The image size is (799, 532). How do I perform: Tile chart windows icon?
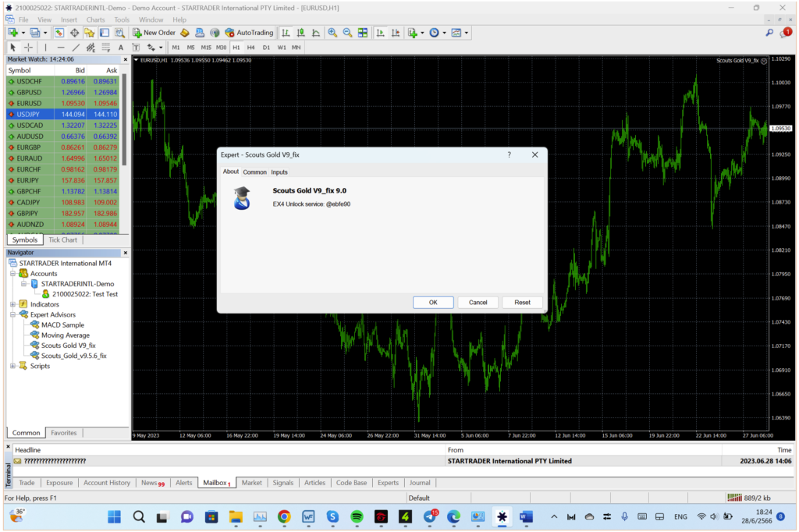[x=363, y=33]
